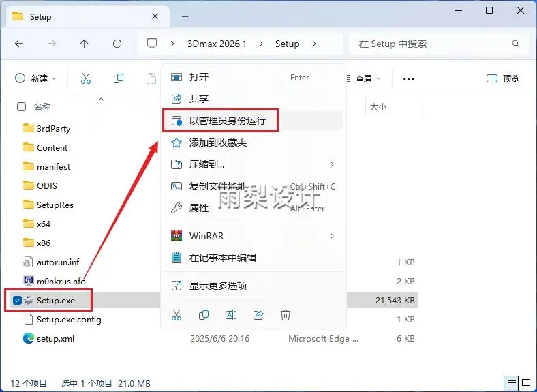Click Rename icon in context menu
Screen dimensions: 537x392
tap(231, 314)
